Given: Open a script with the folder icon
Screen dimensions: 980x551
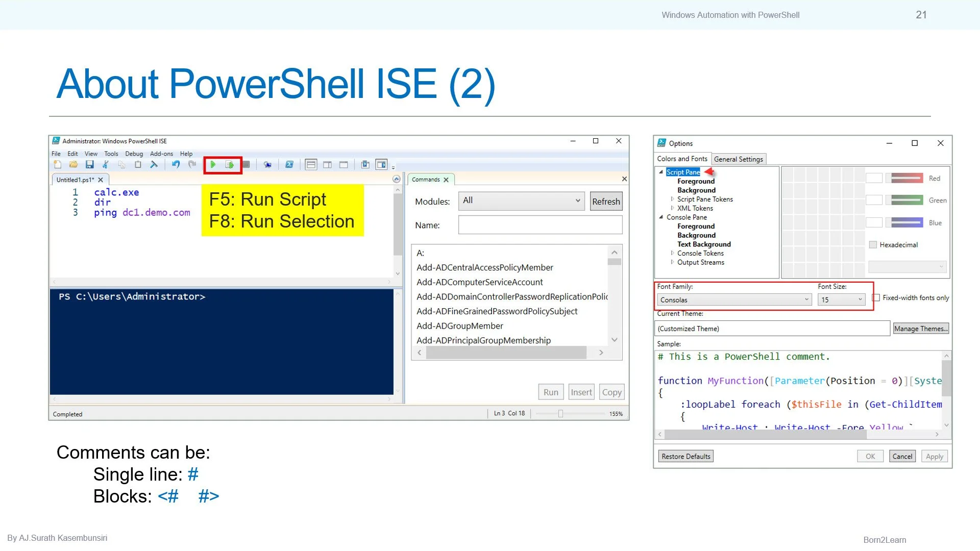Looking at the screenshot, I should click(73, 164).
